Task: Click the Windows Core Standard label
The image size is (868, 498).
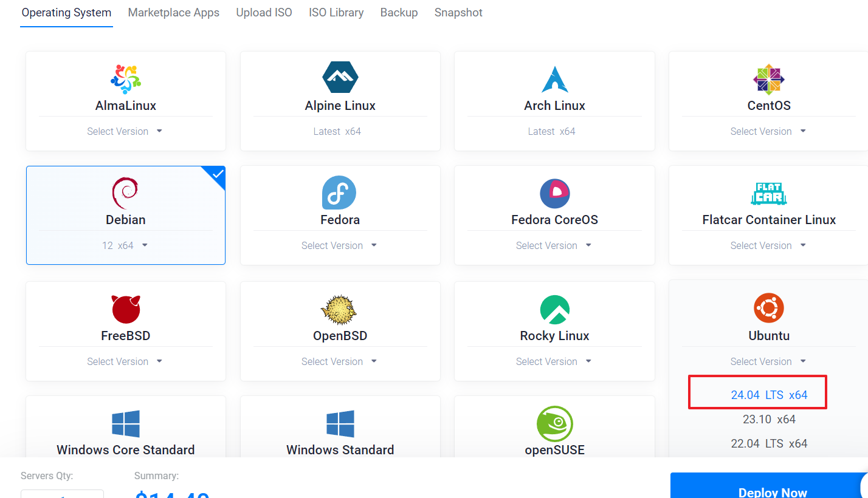Action: tap(126, 450)
